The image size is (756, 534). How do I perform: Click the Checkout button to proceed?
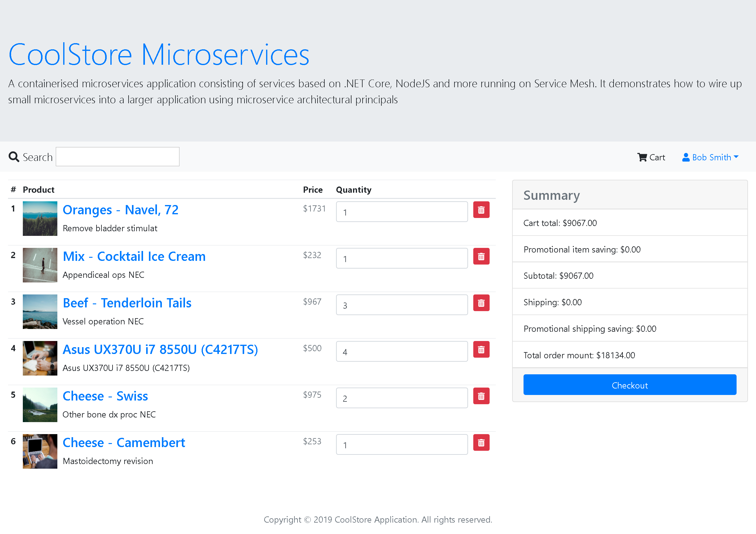pyautogui.click(x=629, y=384)
